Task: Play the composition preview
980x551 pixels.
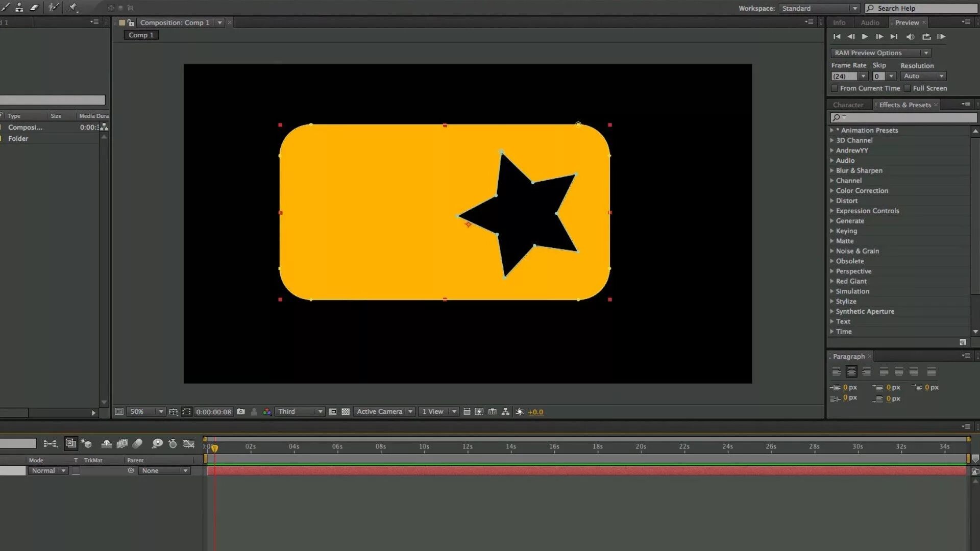Action: click(x=865, y=37)
